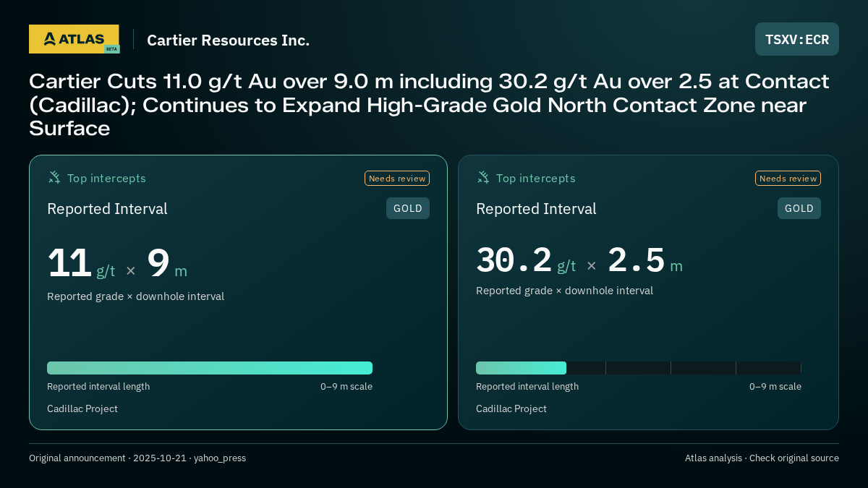This screenshot has width=868, height=488.
Task: Click the GOLD badge in left card
Action: coord(408,208)
